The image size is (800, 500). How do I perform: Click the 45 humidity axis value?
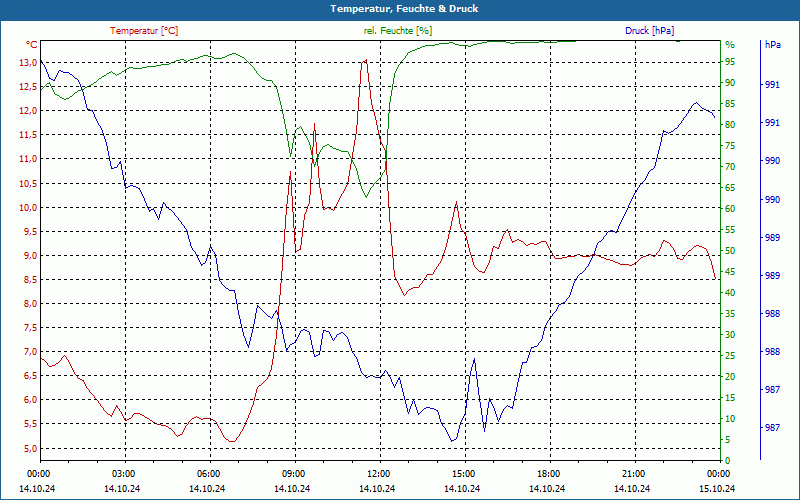click(x=730, y=271)
